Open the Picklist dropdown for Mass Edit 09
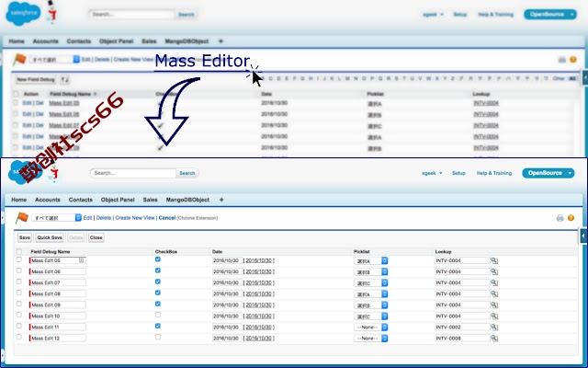The image size is (588, 368). click(x=371, y=305)
